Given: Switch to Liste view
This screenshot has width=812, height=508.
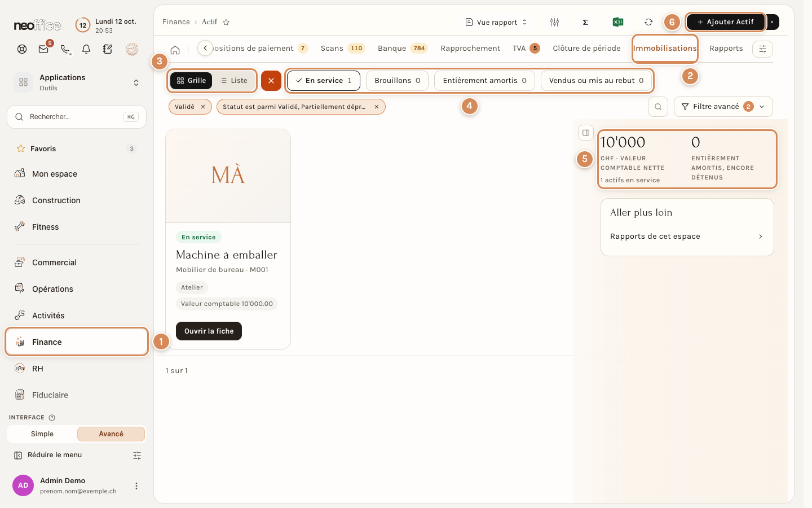Looking at the screenshot, I should pos(234,81).
